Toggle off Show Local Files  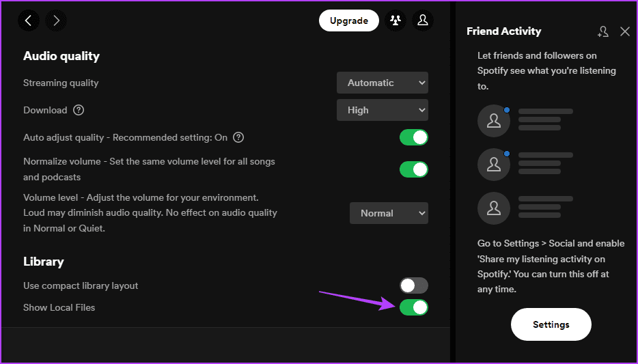414,307
